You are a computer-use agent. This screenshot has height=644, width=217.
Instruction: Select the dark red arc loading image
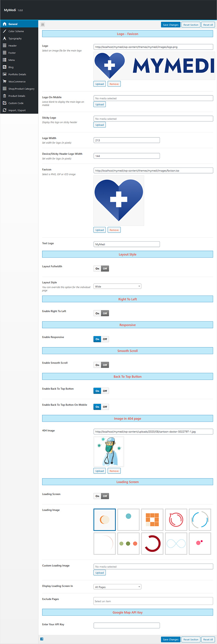click(x=152, y=544)
